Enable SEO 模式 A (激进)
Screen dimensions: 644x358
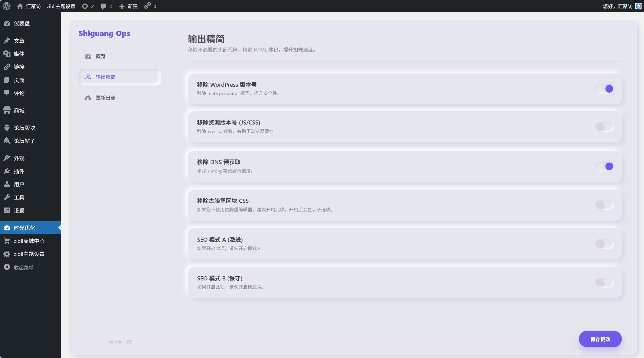[x=604, y=244]
